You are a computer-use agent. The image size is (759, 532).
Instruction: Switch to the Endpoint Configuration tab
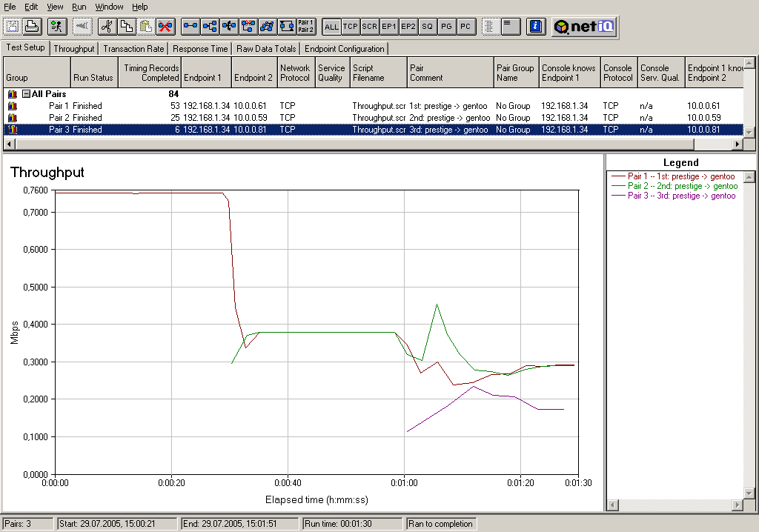[x=344, y=48]
